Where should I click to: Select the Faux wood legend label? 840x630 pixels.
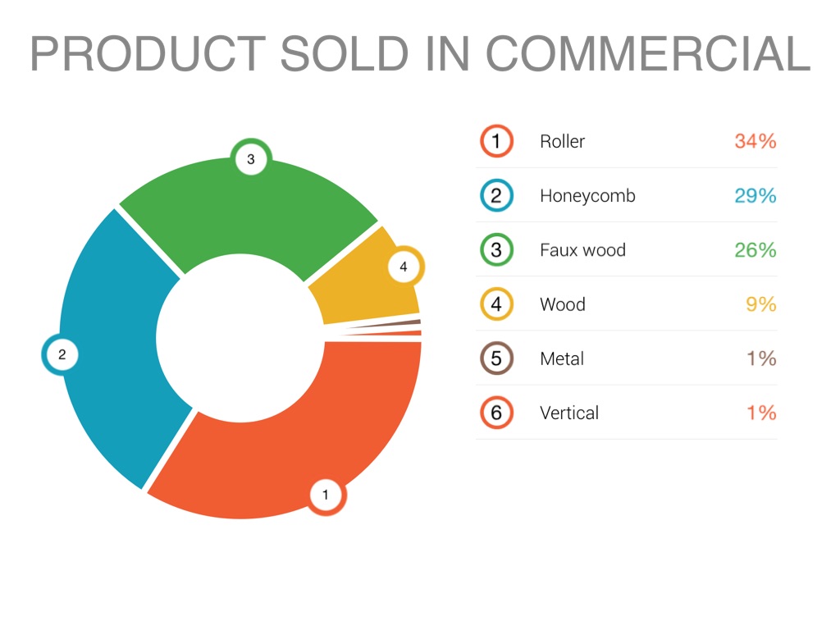(582, 250)
